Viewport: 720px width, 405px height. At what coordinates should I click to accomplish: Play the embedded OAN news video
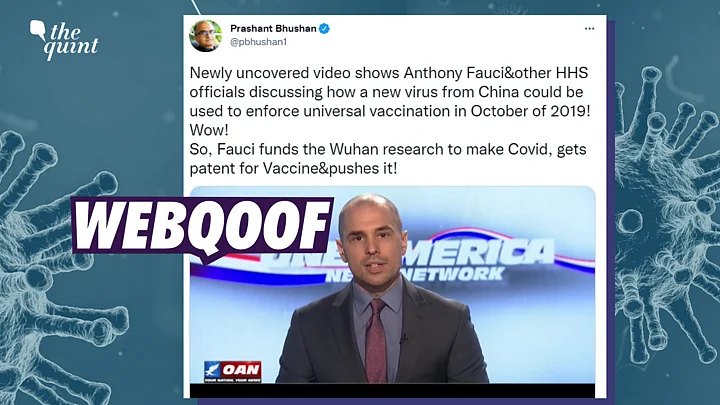[392, 285]
